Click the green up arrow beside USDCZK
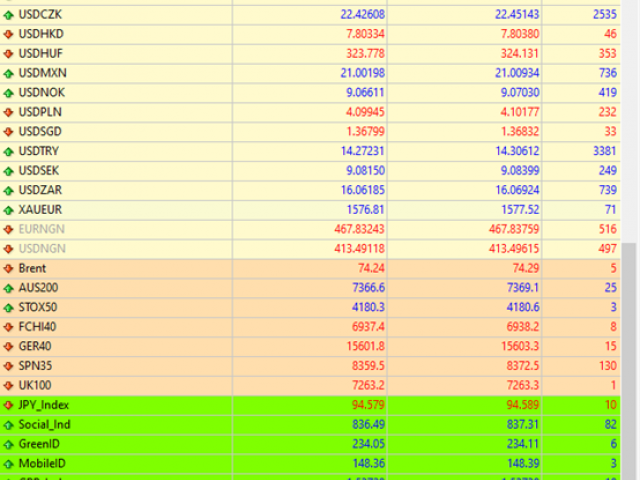Viewport: 640px width, 480px height. click(x=9, y=14)
